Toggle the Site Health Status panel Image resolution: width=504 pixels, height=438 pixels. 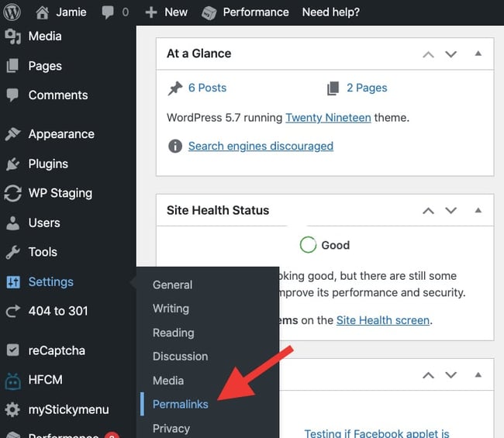coord(478,211)
